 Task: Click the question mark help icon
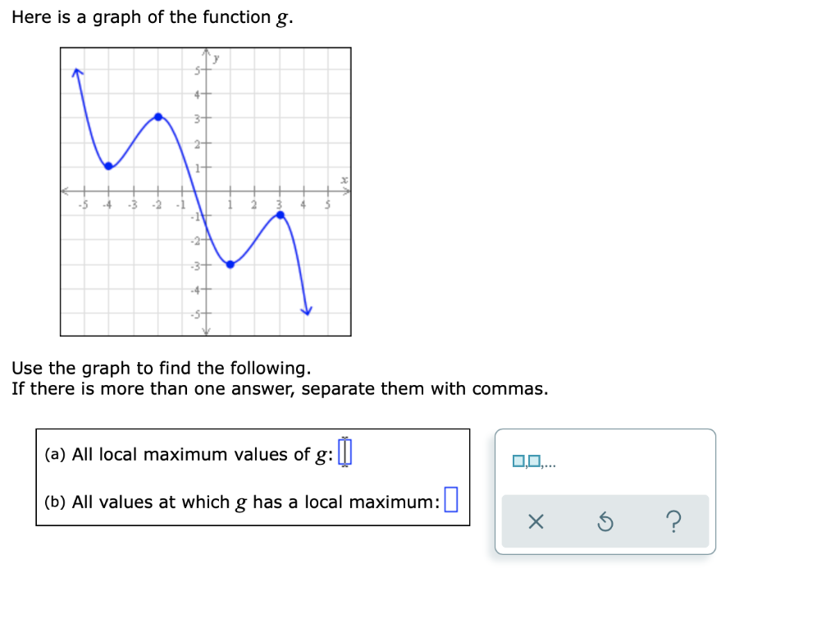point(673,520)
